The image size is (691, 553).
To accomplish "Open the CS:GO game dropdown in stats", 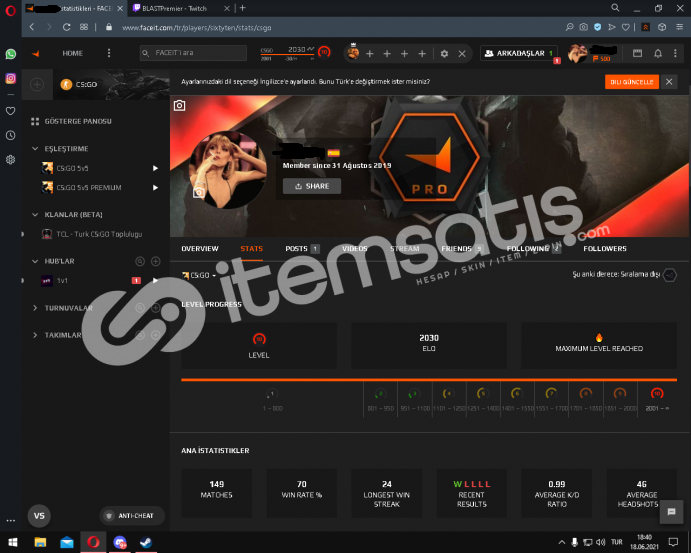I will [x=199, y=275].
